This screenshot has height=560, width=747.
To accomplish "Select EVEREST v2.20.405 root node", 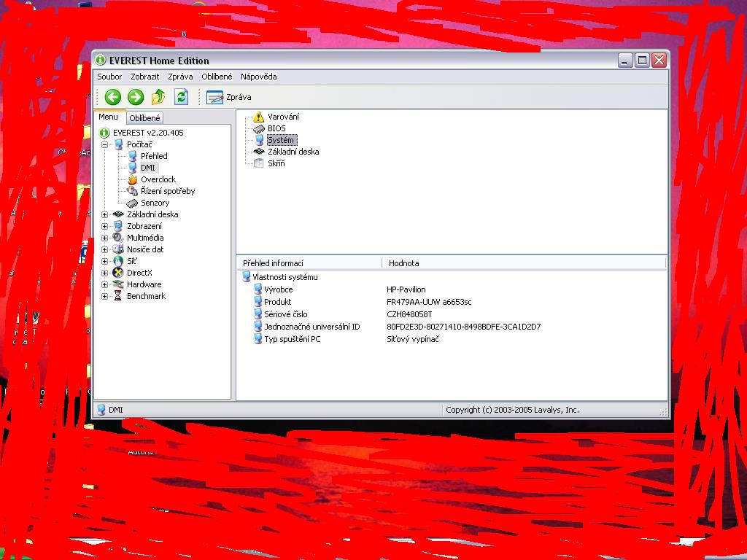I will 147,133.
